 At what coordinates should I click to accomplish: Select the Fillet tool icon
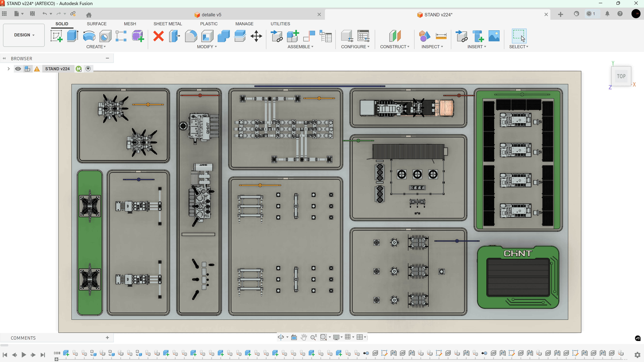191,36
